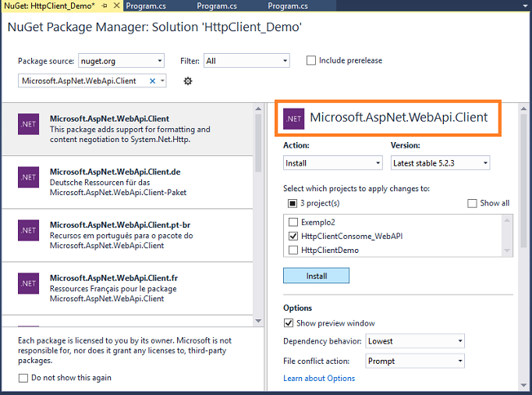This screenshot has height=395, width=532.
Task: Click the Install button
Action: coord(316,276)
